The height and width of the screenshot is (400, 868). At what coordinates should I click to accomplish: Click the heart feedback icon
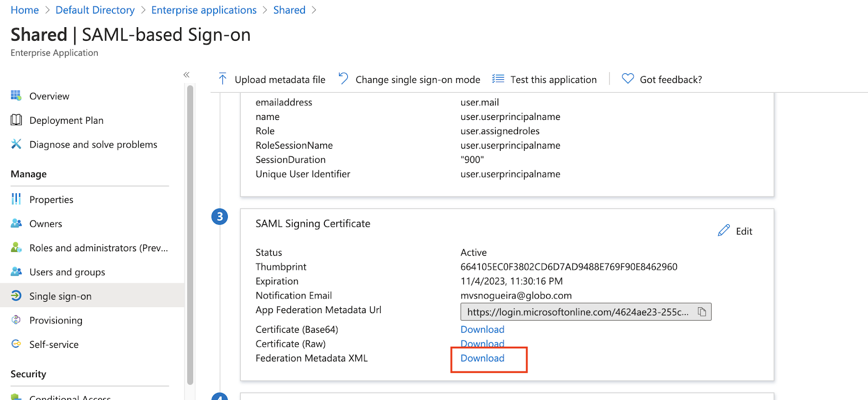[628, 79]
